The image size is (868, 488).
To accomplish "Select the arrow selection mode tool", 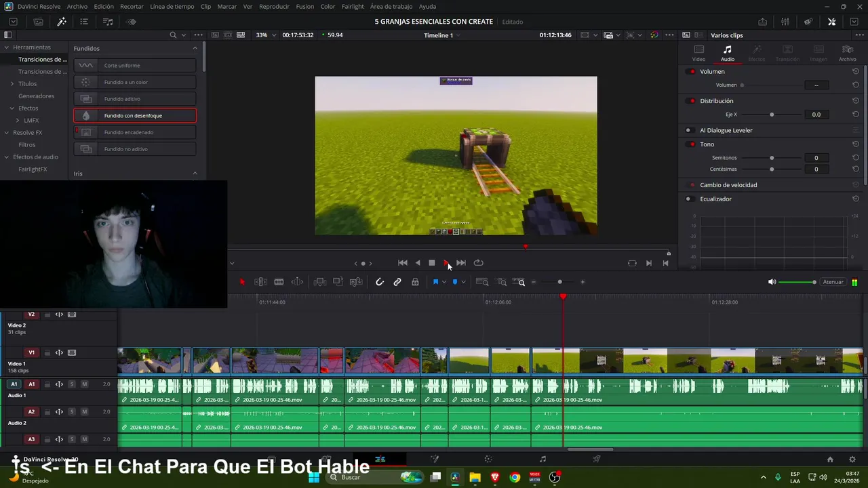I will coord(242,282).
